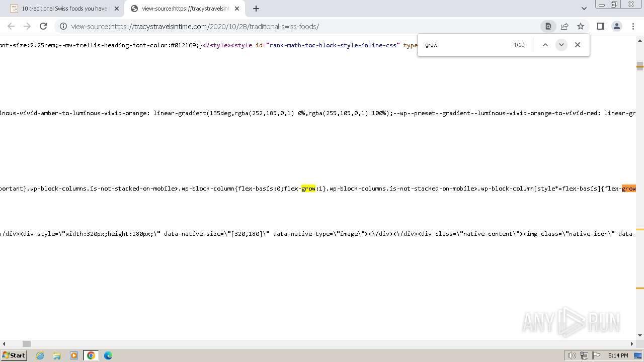Click the 5:14 PM clock

pyautogui.click(x=618, y=355)
